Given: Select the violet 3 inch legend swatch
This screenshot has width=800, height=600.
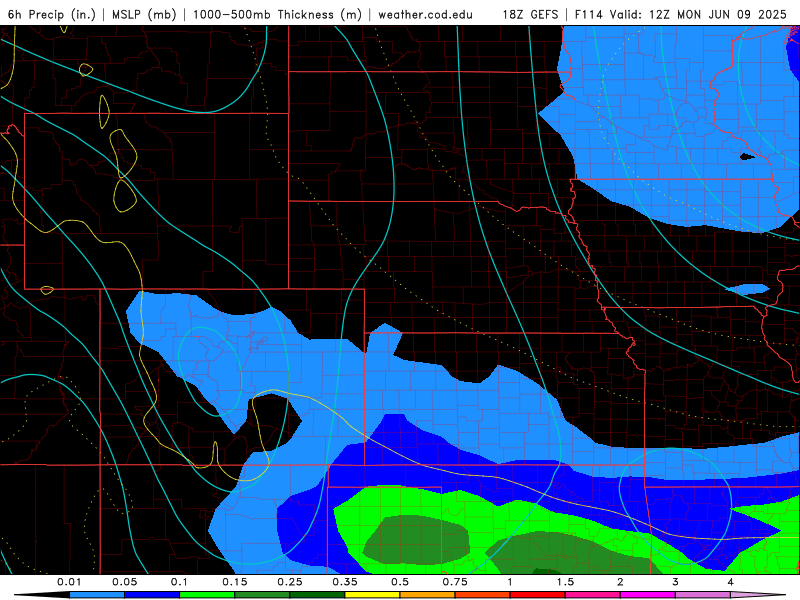Looking at the screenshot, I should point(703,595).
